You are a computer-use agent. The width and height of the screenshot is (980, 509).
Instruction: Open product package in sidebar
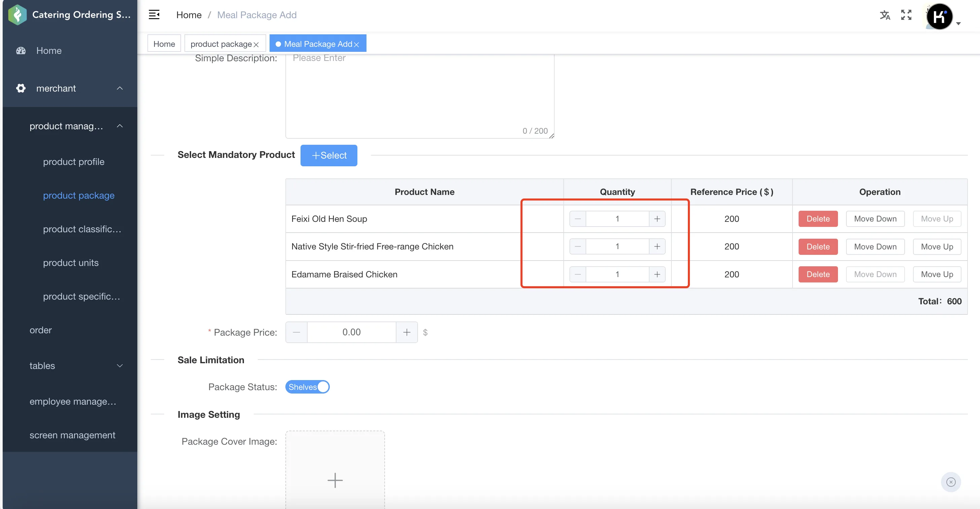click(x=78, y=196)
